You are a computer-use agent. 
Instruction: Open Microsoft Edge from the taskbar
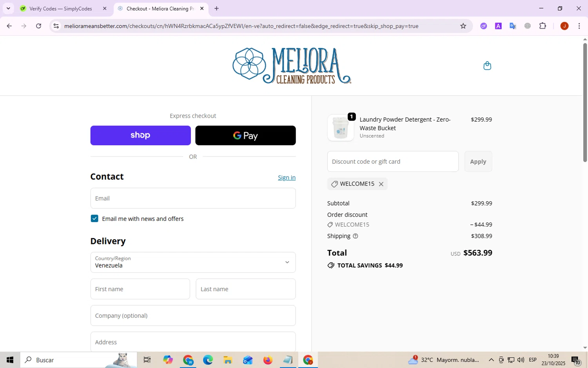click(x=208, y=360)
